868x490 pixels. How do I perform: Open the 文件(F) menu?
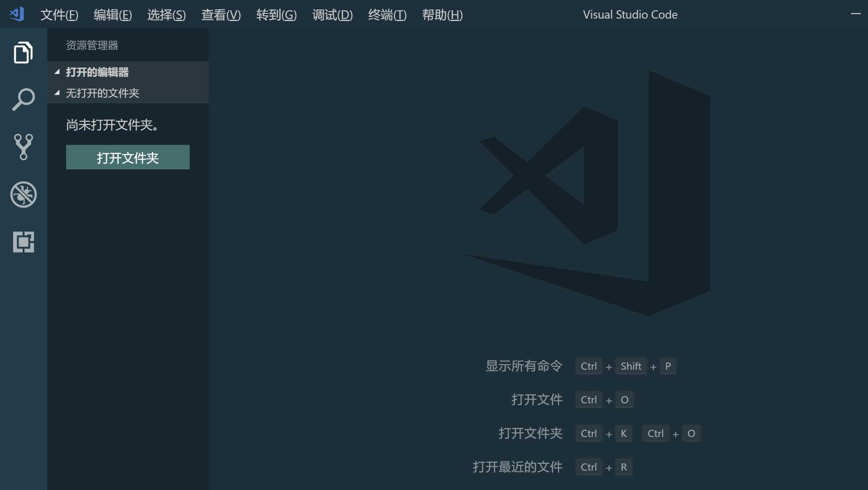coord(59,15)
